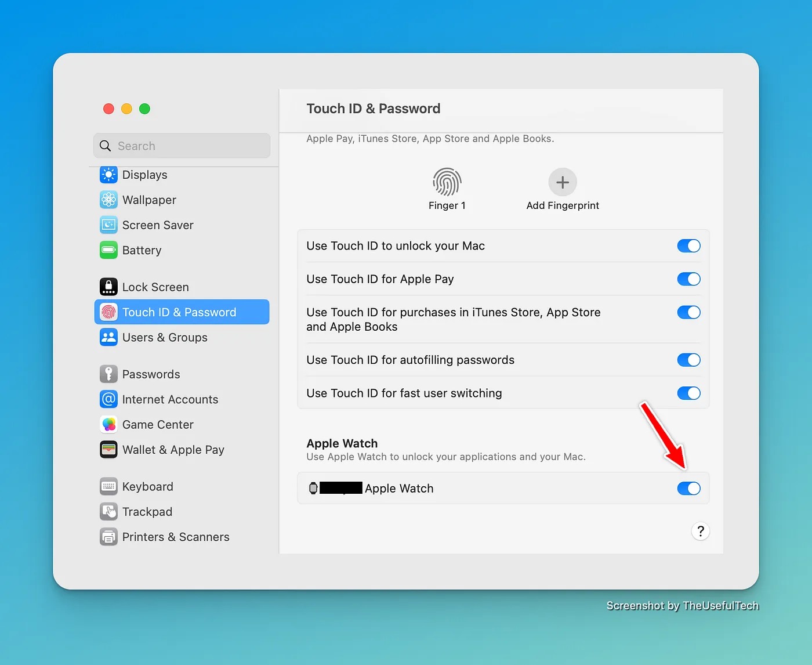This screenshot has width=812, height=665.
Task: Open Lock Screen settings label
Action: [x=155, y=287]
